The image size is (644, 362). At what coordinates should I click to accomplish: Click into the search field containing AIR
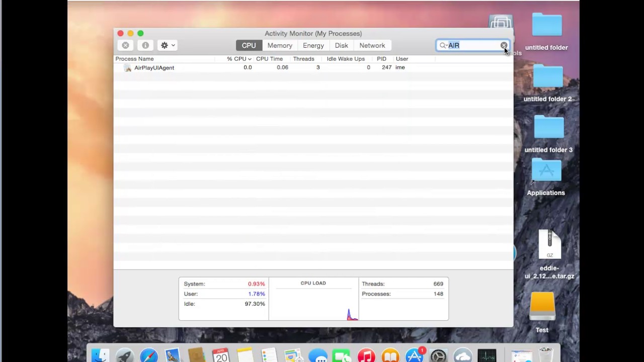point(473,45)
